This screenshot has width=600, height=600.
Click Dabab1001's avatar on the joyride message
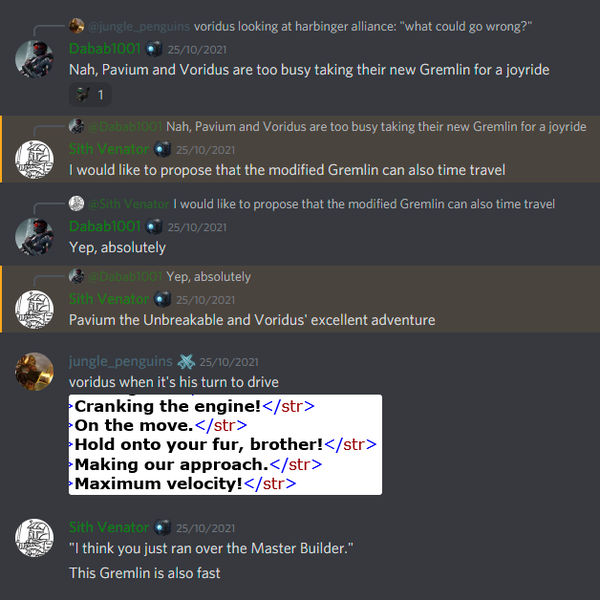coord(34,59)
